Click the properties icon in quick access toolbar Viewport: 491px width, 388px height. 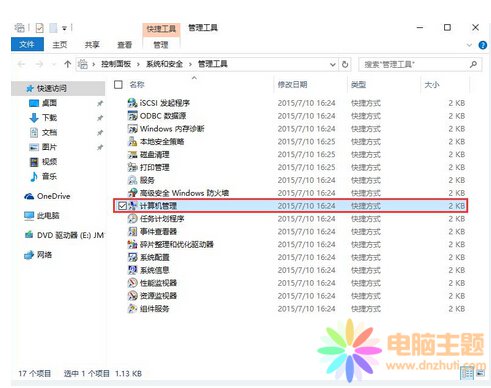39,28
